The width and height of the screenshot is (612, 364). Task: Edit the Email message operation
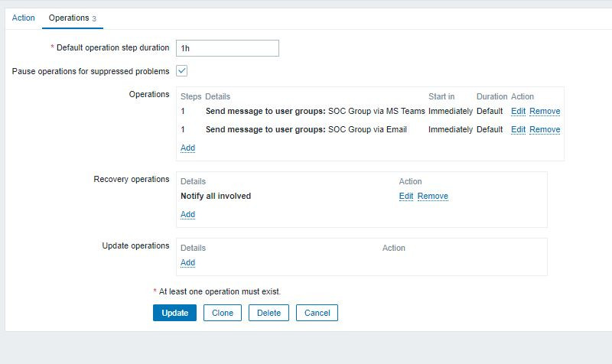[x=518, y=129]
